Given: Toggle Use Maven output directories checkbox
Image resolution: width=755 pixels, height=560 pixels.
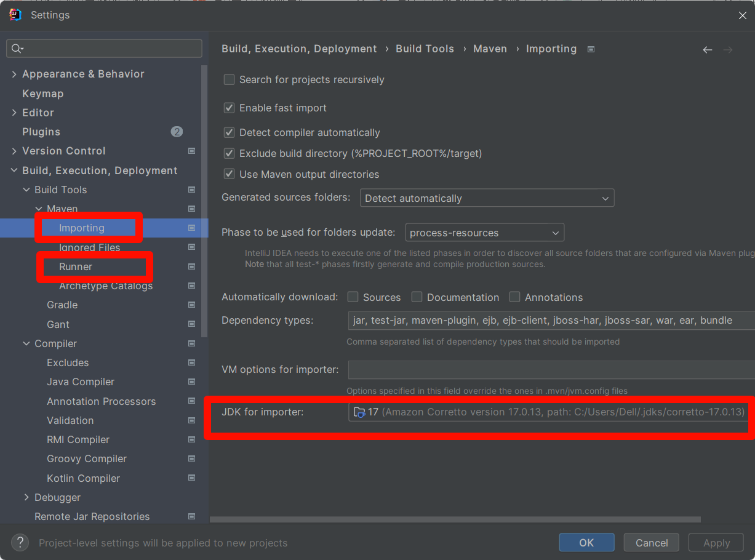Looking at the screenshot, I should pos(230,174).
